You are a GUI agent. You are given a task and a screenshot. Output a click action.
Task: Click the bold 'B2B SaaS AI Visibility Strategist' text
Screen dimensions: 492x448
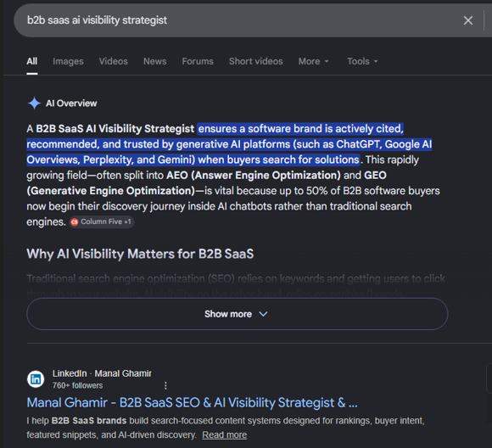point(115,129)
